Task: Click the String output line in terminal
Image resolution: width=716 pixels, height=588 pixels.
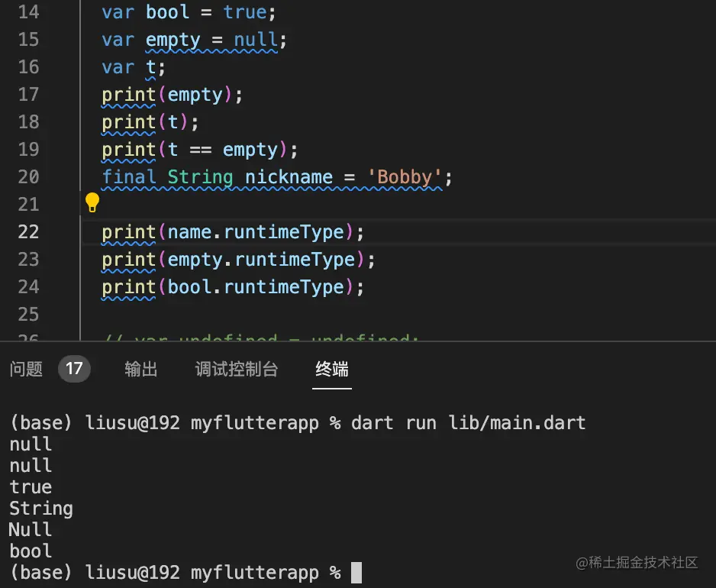Action: pyautogui.click(x=41, y=509)
